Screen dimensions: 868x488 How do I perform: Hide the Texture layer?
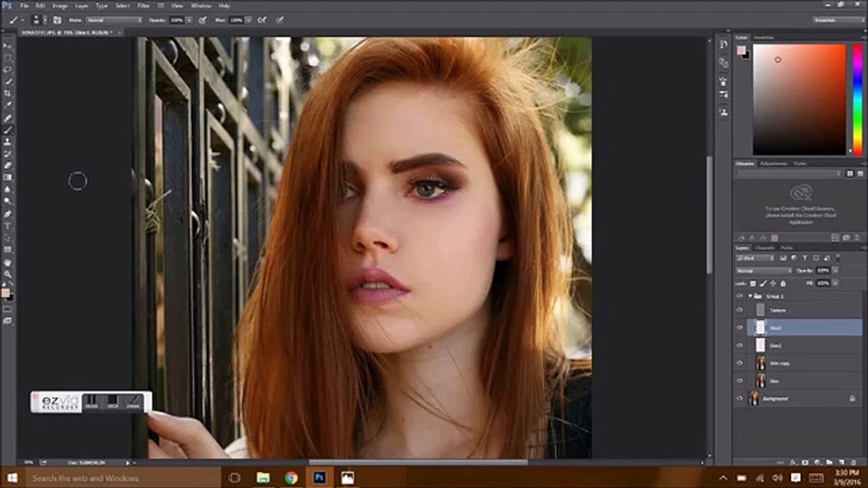tap(740, 310)
